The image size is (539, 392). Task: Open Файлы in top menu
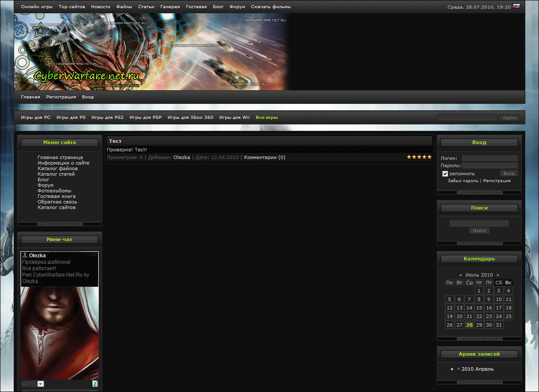(x=124, y=7)
